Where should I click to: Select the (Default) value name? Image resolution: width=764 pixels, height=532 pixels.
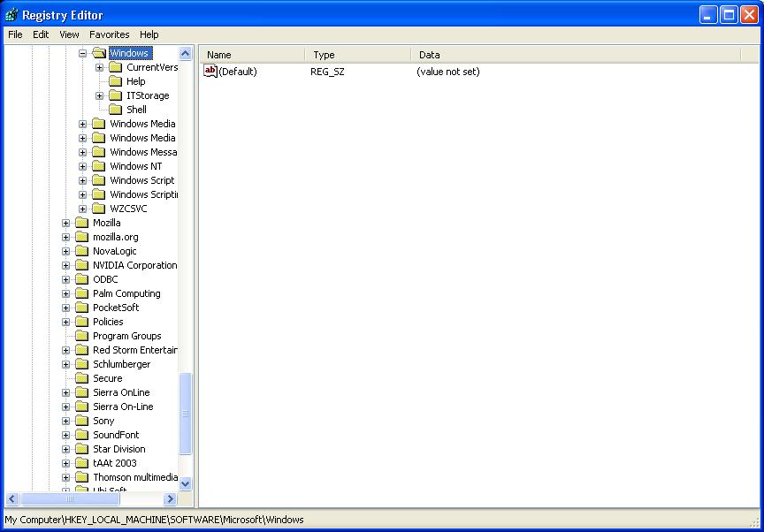(238, 72)
